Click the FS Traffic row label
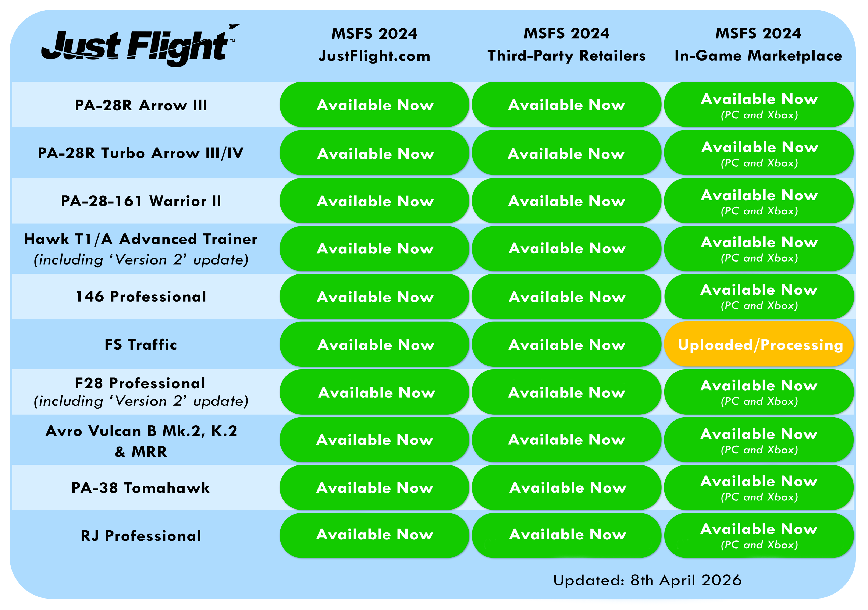The width and height of the screenshot is (868, 610). pos(141,344)
